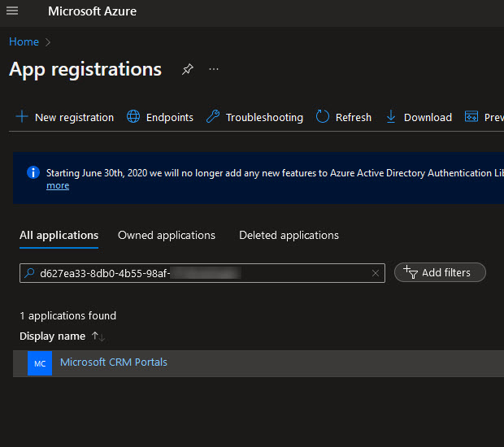504x447 pixels.
Task: Switch to Deleted applications tab
Action: (289, 235)
